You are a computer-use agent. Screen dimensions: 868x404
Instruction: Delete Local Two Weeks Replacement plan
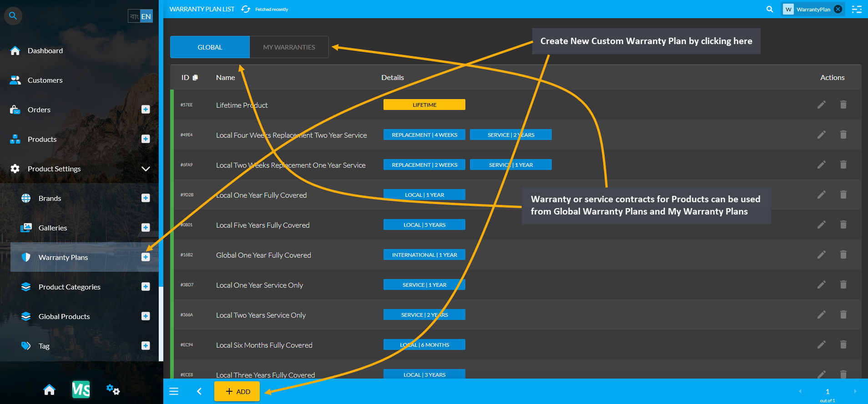coord(843,165)
